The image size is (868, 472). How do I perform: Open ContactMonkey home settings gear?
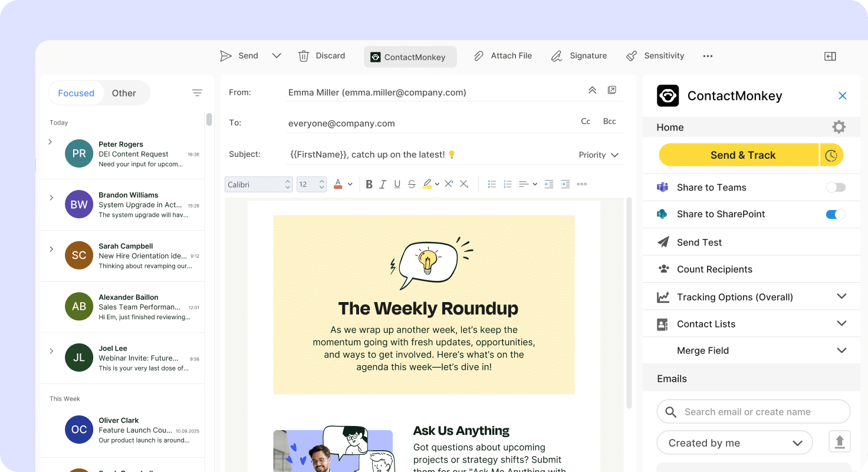[839, 126]
